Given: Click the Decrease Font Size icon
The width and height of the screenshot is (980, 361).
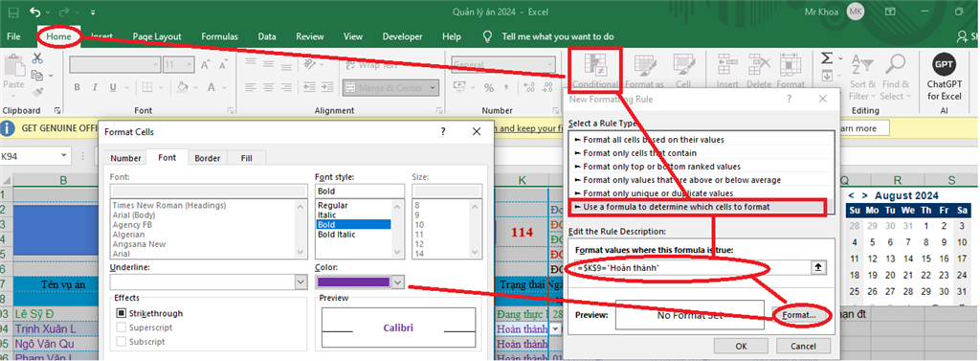Looking at the screenshot, I should (223, 64).
